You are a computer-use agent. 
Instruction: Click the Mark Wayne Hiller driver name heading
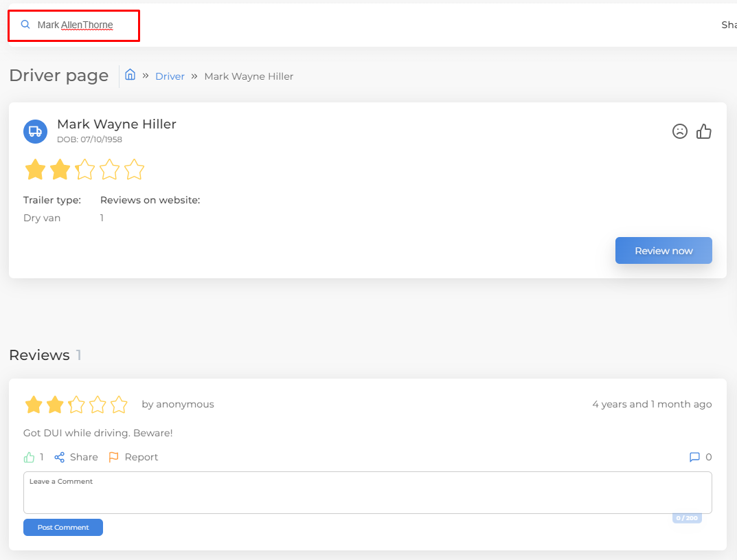tap(117, 124)
